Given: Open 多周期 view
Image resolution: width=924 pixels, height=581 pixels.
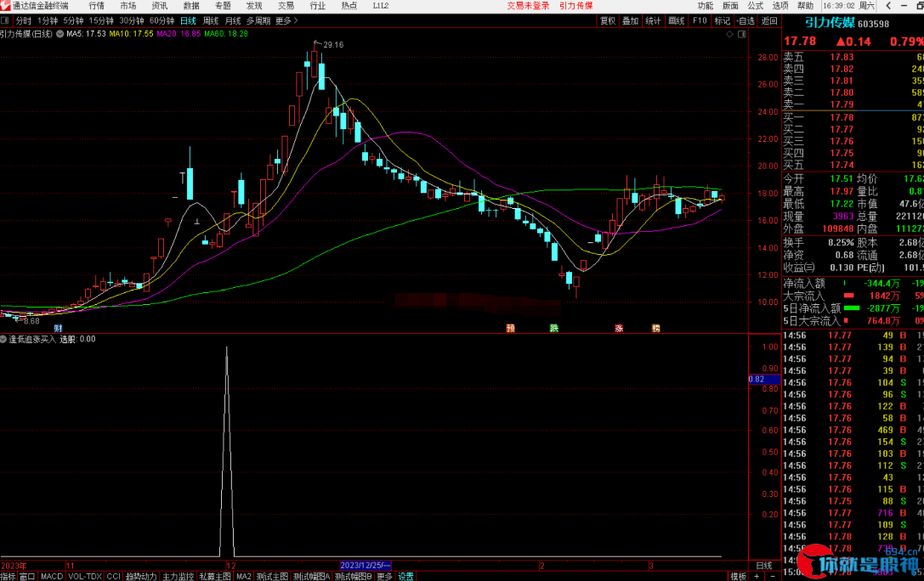Looking at the screenshot, I should (258, 20).
